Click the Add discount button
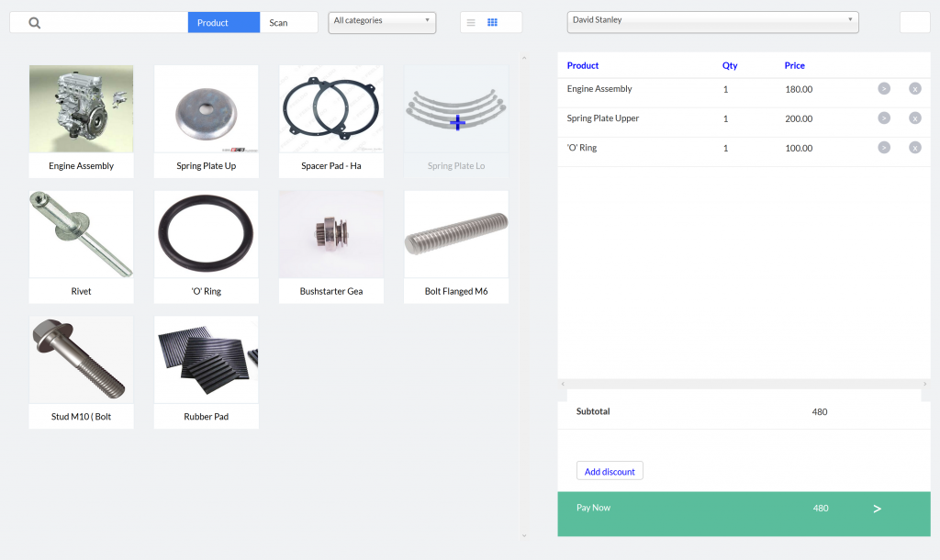 click(610, 471)
